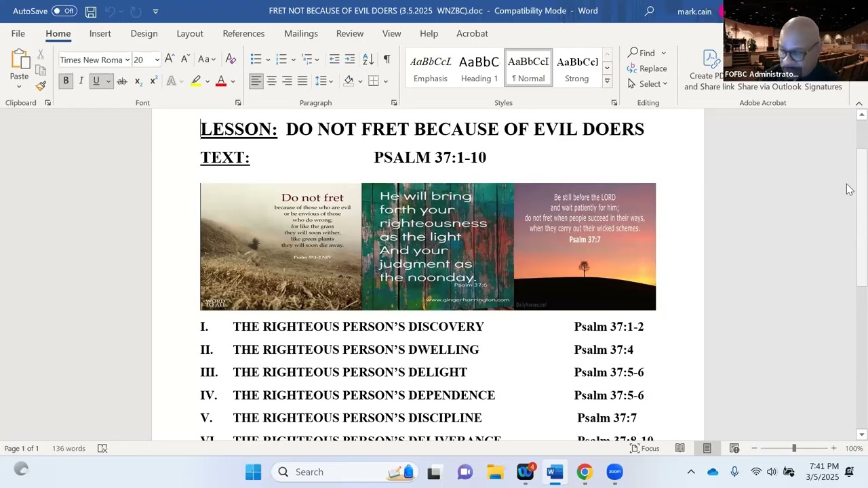The height and width of the screenshot is (488, 868).
Task: Click the Focus button in status bar
Action: [645, 448]
